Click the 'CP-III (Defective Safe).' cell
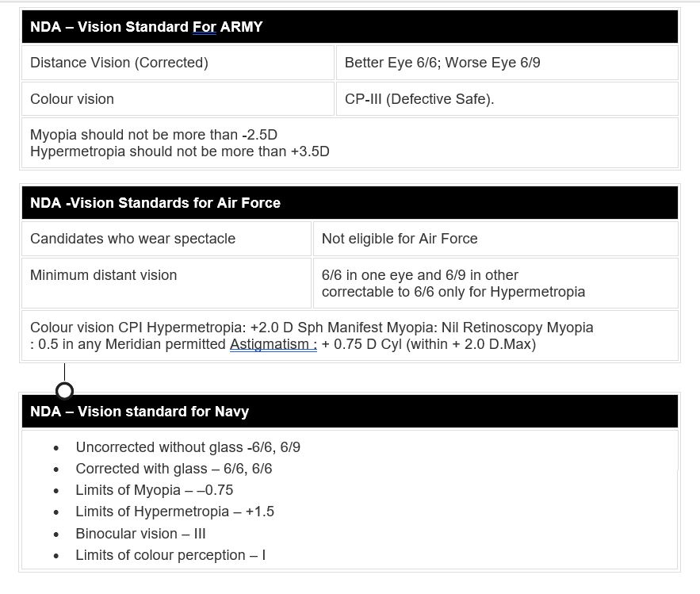The width and height of the screenshot is (700, 594). click(507, 98)
